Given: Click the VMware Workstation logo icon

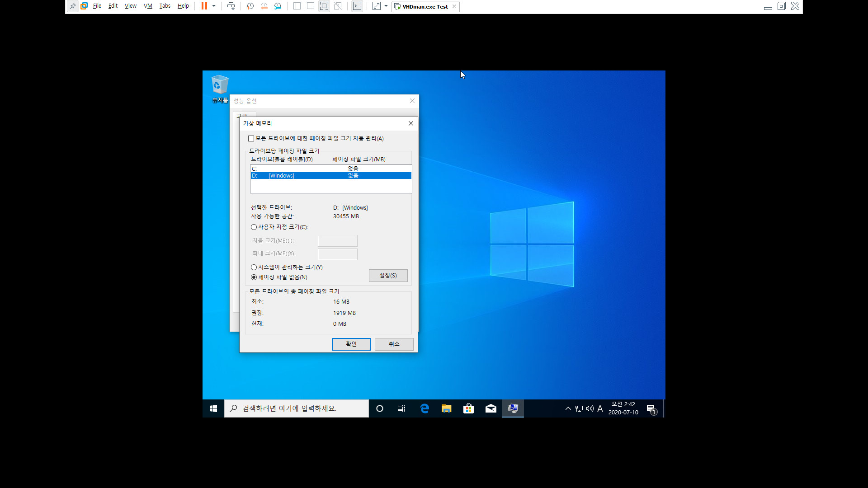Looking at the screenshot, I should (x=84, y=6).
